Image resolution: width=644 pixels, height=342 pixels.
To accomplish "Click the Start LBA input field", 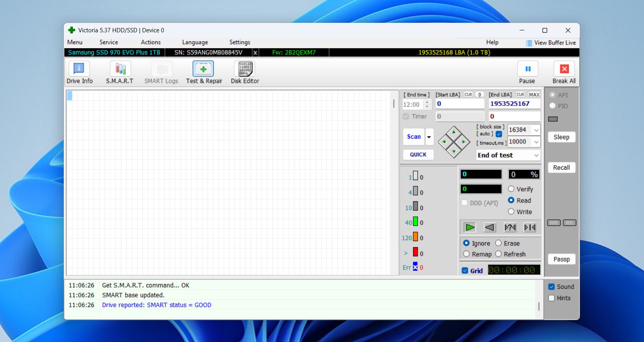I will 460,104.
